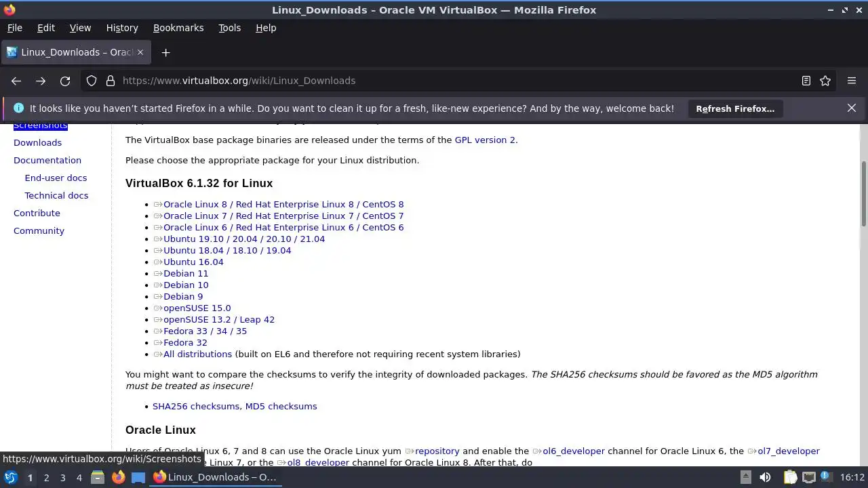The image size is (868, 488).
Task: Download the Debian 11 package
Action: click(x=186, y=273)
